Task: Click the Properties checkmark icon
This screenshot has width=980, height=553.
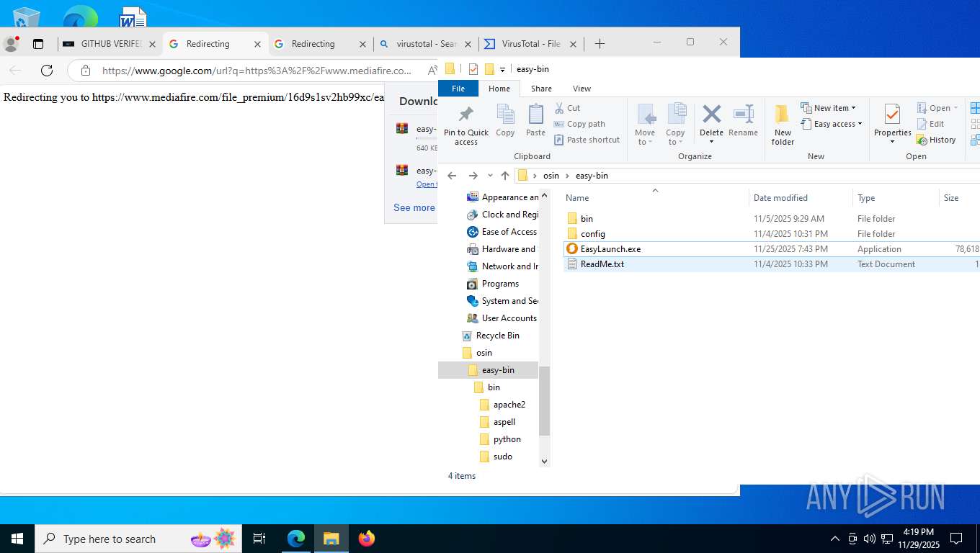Action: click(892, 114)
